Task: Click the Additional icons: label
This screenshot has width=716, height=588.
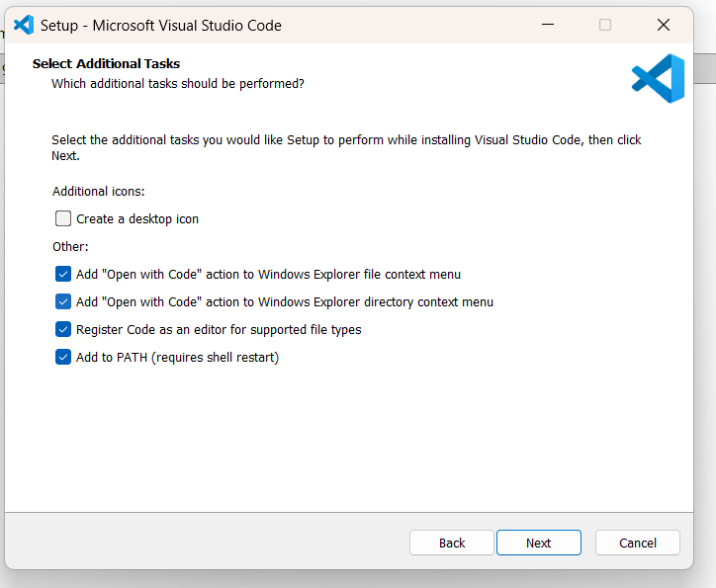Action: [x=99, y=191]
